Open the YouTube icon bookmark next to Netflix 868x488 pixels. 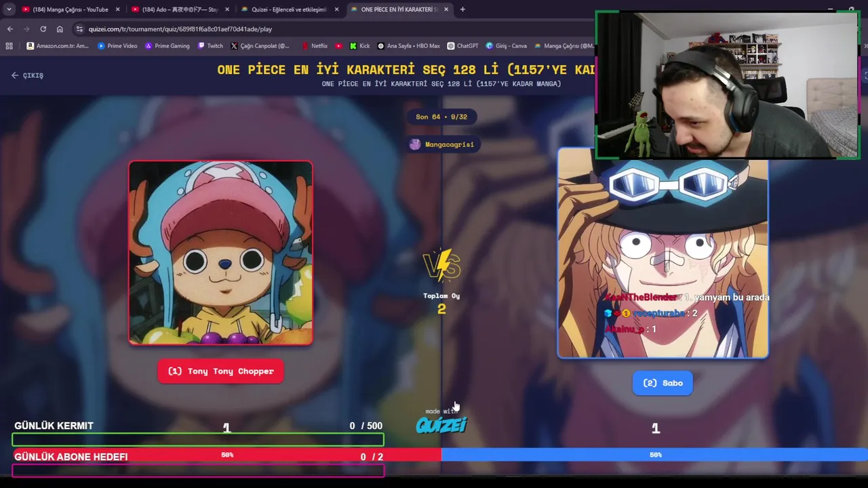coord(339,46)
